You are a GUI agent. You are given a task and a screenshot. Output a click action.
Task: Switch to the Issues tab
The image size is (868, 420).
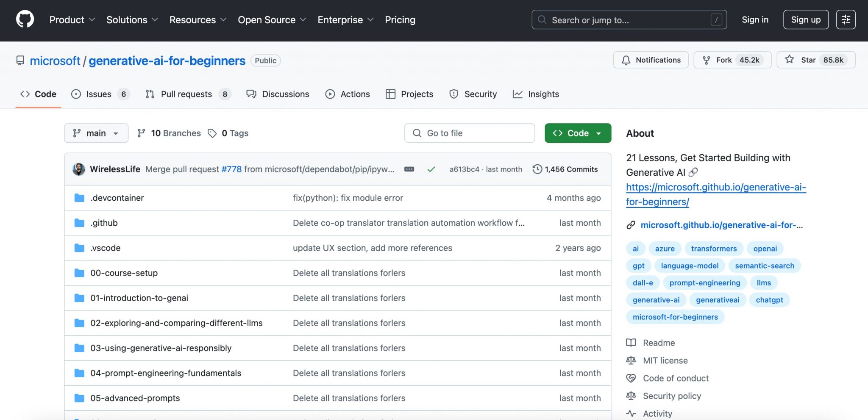[99, 94]
